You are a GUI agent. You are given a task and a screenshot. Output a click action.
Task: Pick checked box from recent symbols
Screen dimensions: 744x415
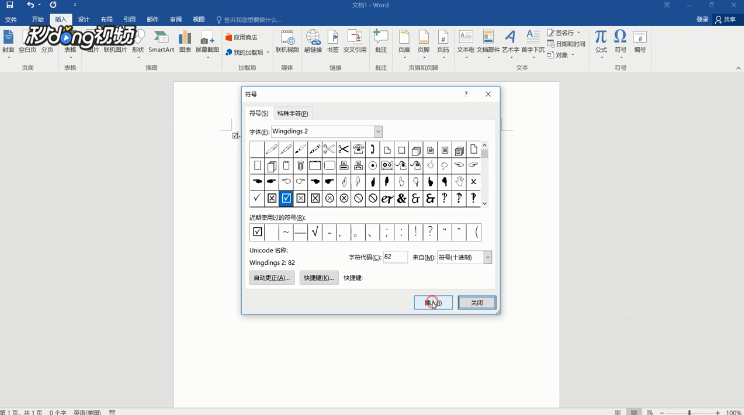tap(257, 232)
